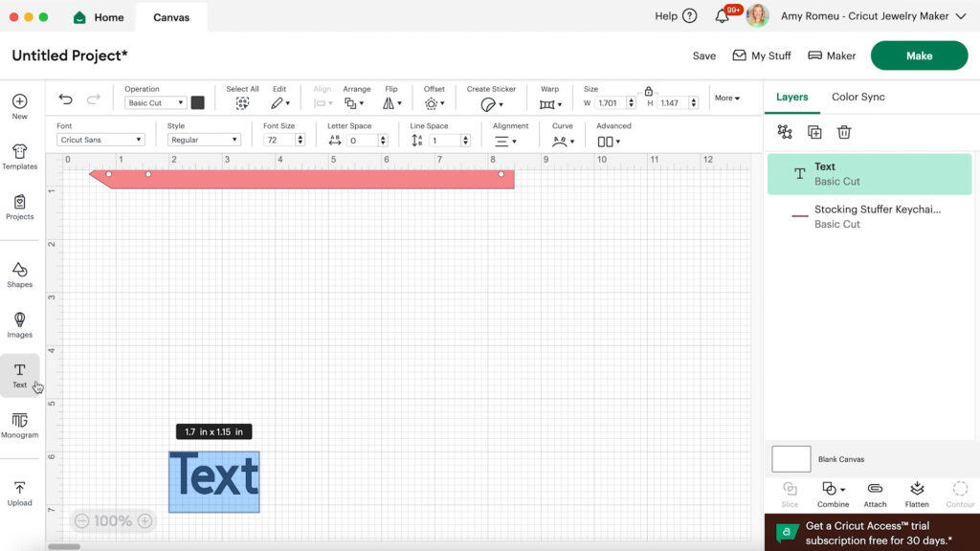Image resolution: width=980 pixels, height=551 pixels.
Task: Open the Help menu
Action: pyautogui.click(x=676, y=16)
